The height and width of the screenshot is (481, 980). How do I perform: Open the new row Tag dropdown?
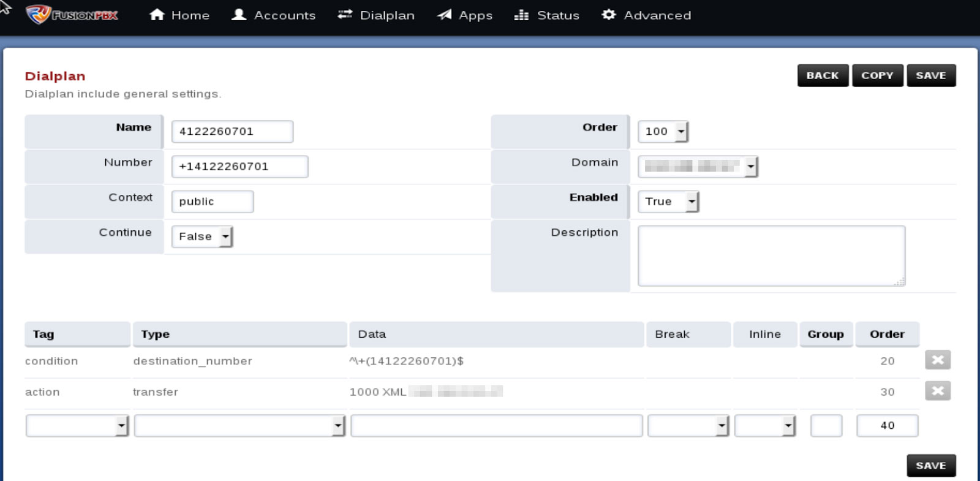[x=77, y=425]
